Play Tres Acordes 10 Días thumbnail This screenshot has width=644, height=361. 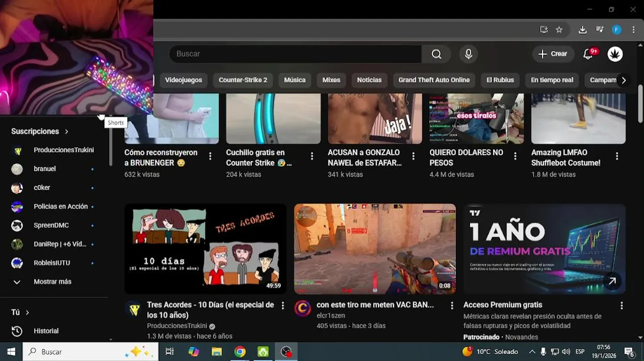point(205,249)
